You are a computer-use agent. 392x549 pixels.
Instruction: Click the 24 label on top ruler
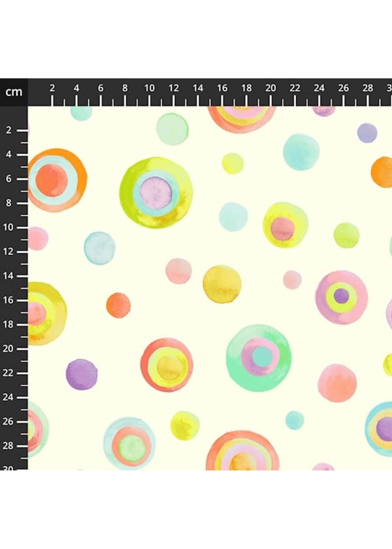[319, 88]
